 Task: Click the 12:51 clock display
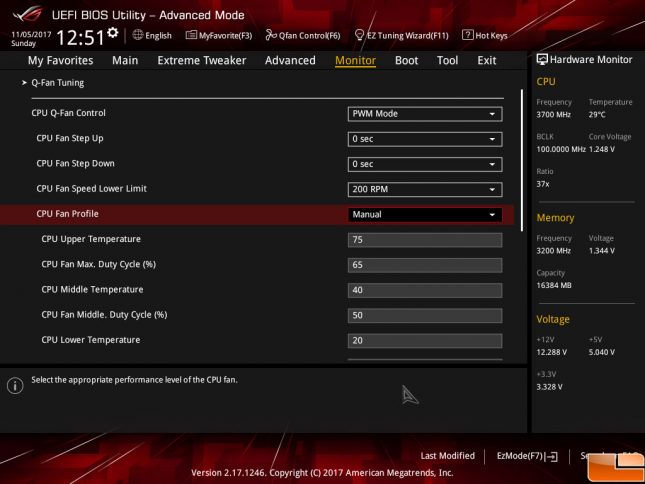coord(80,37)
